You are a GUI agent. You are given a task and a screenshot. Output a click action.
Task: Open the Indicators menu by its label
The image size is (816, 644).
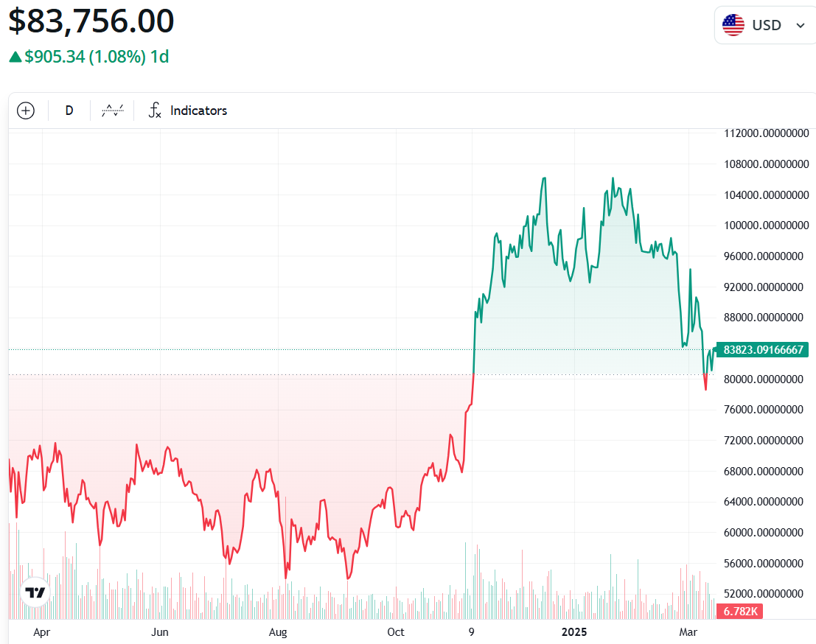point(198,111)
